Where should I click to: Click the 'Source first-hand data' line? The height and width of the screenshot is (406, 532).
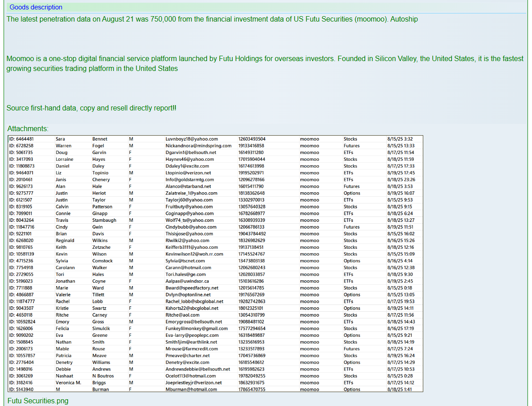tap(91, 108)
